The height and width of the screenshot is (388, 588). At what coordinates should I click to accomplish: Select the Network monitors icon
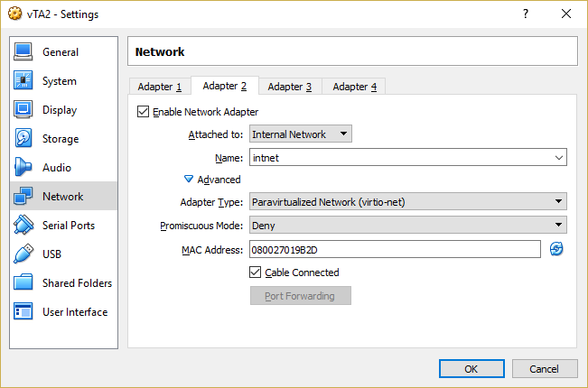tap(23, 196)
